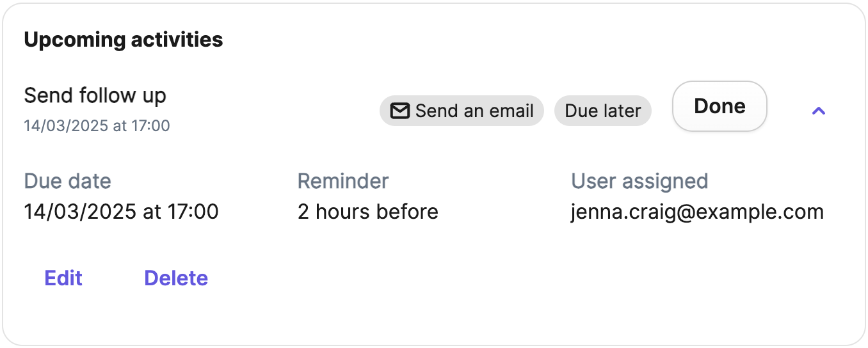This screenshot has width=868, height=348.
Task: Click the 14/03/2025 date under Due date
Action: tap(80, 212)
